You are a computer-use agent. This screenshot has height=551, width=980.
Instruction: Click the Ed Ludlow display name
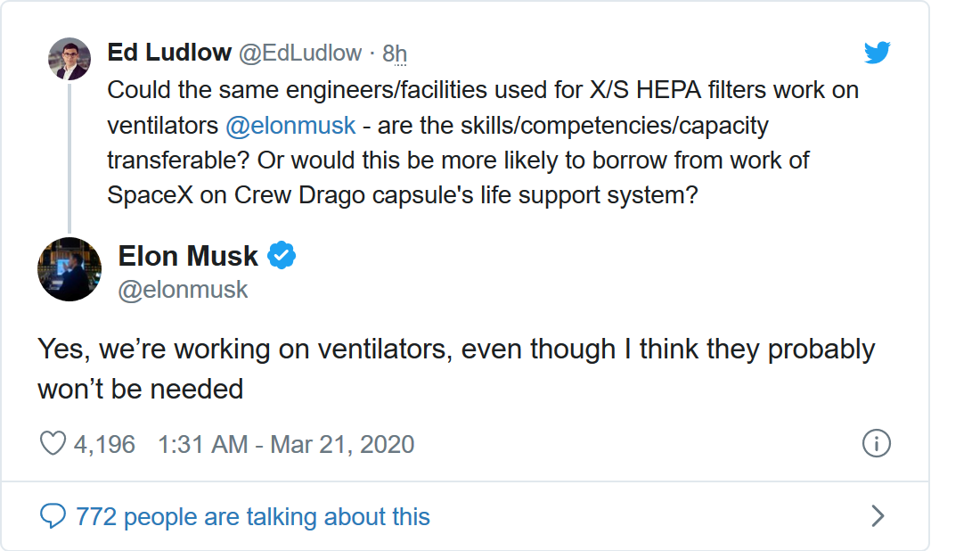click(169, 53)
